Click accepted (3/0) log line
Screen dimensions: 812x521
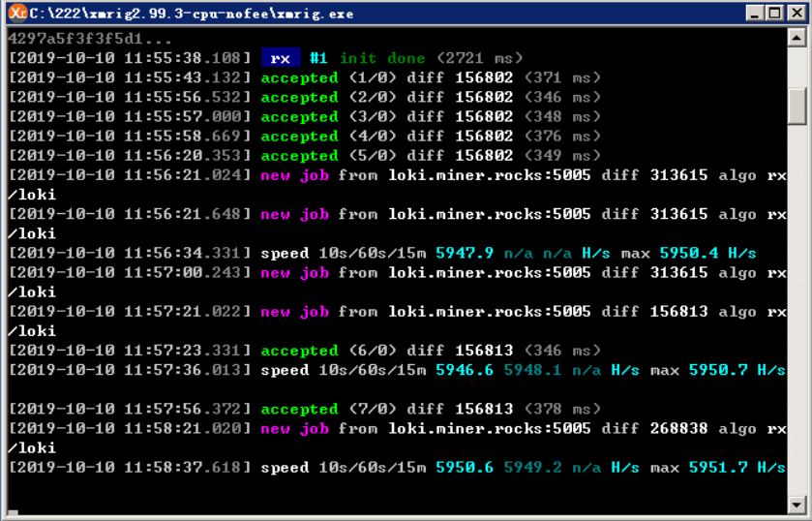point(305,116)
